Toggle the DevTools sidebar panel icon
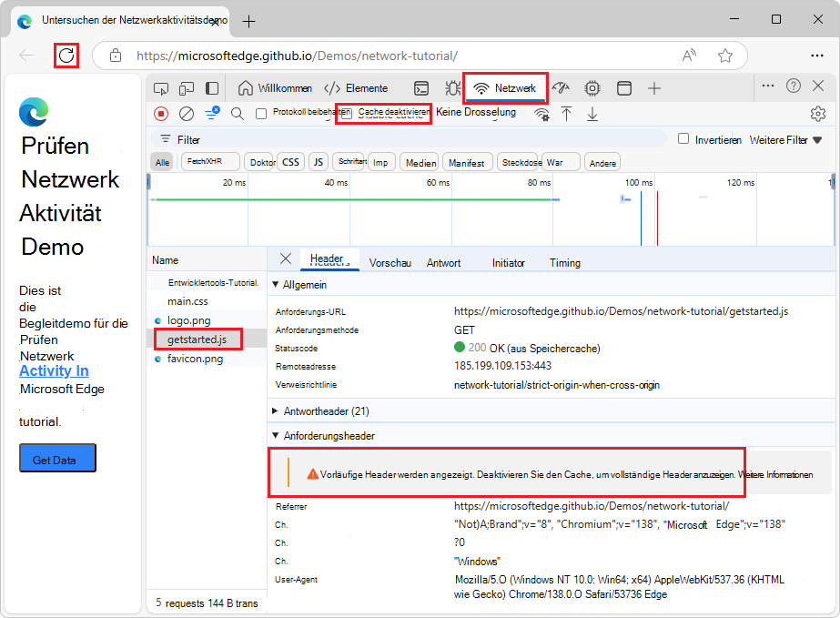 click(x=212, y=88)
